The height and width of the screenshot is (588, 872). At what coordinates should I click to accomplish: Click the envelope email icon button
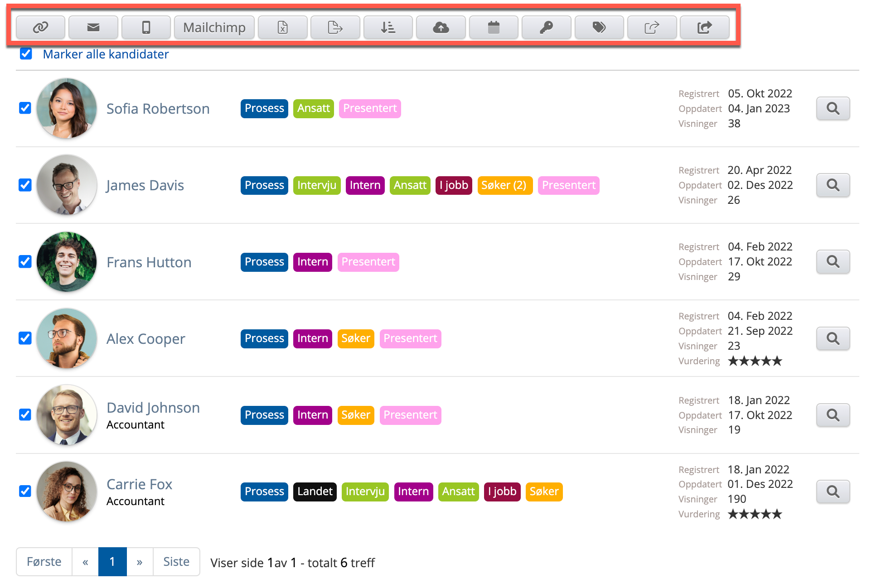click(x=93, y=28)
